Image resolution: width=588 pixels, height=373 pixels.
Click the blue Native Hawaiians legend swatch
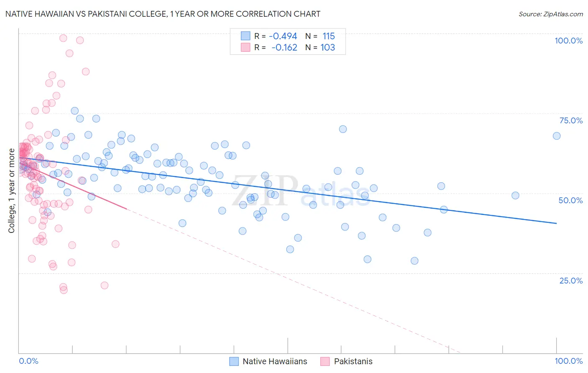(x=234, y=361)
